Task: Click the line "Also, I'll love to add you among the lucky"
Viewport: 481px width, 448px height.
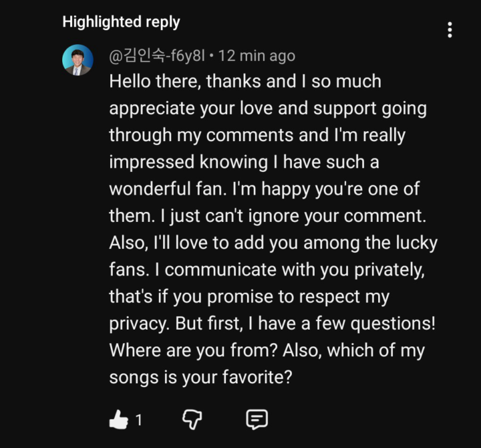Action: click(x=273, y=243)
